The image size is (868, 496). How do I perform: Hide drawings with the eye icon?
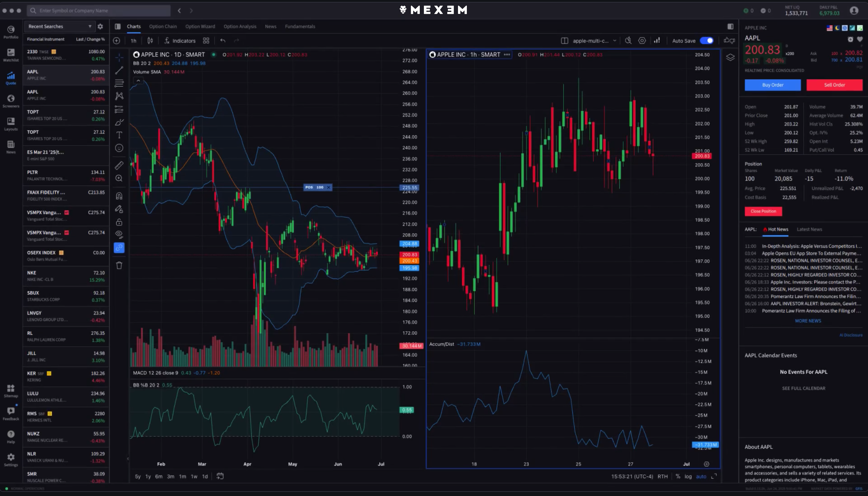tap(119, 234)
